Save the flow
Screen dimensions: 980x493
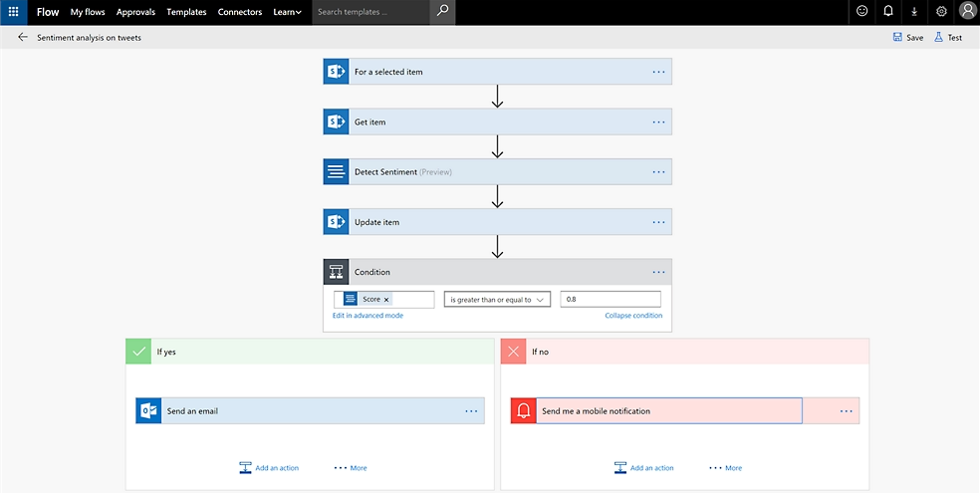point(907,37)
